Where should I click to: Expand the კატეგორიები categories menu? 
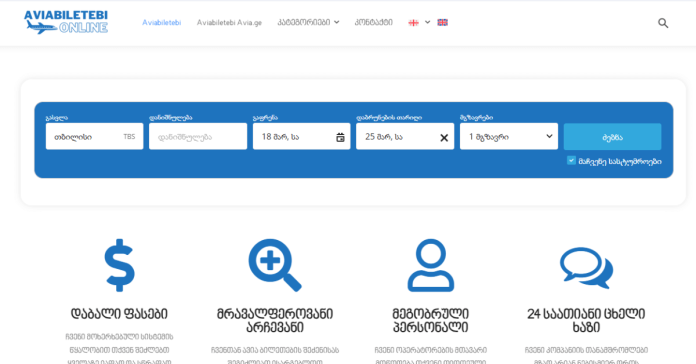308,22
